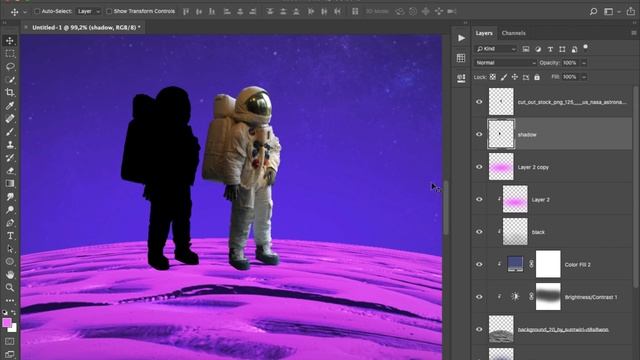640x360 pixels.
Task: Click the pink foreground color swatch
Action: [x=7, y=322]
